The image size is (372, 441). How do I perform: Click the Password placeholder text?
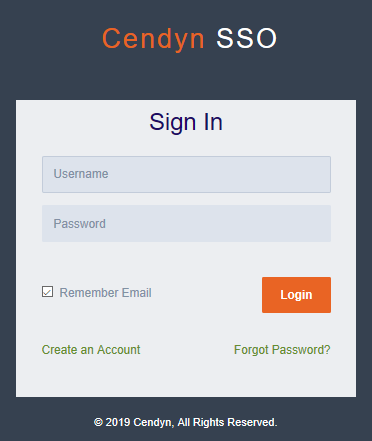point(79,224)
